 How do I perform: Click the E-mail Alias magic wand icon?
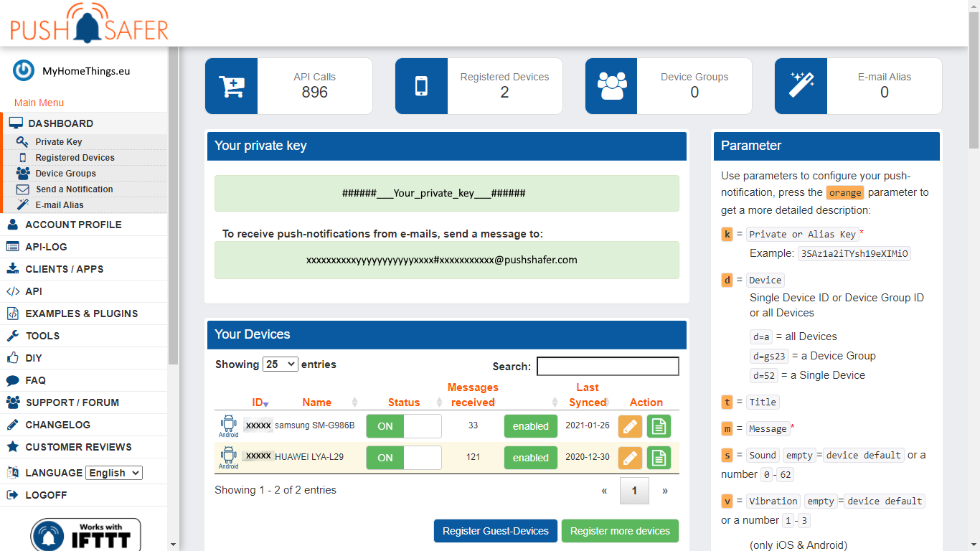click(x=801, y=86)
